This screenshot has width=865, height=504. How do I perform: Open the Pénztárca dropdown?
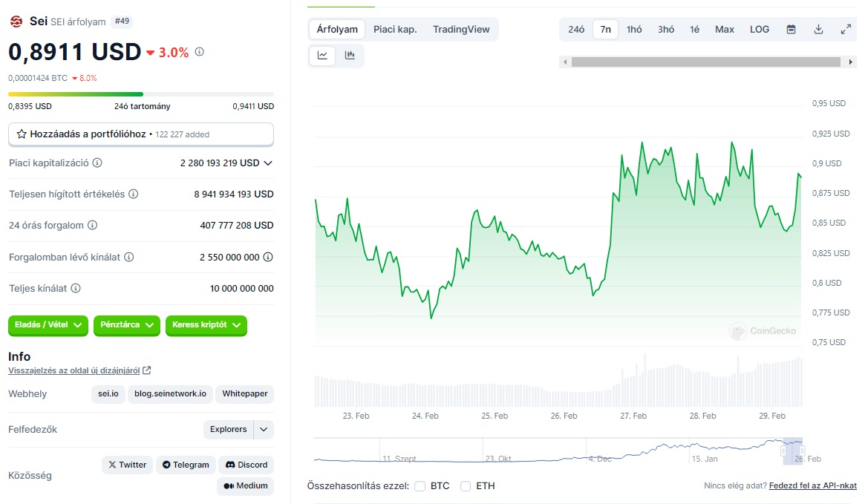[x=127, y=325]
